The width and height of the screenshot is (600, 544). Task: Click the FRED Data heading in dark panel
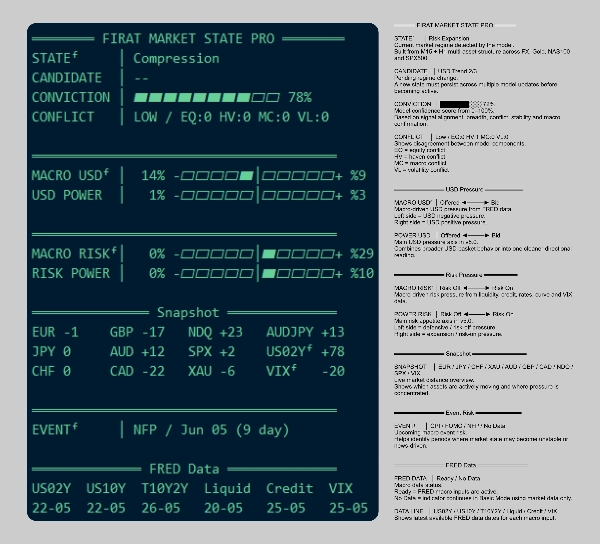[184, 469]
